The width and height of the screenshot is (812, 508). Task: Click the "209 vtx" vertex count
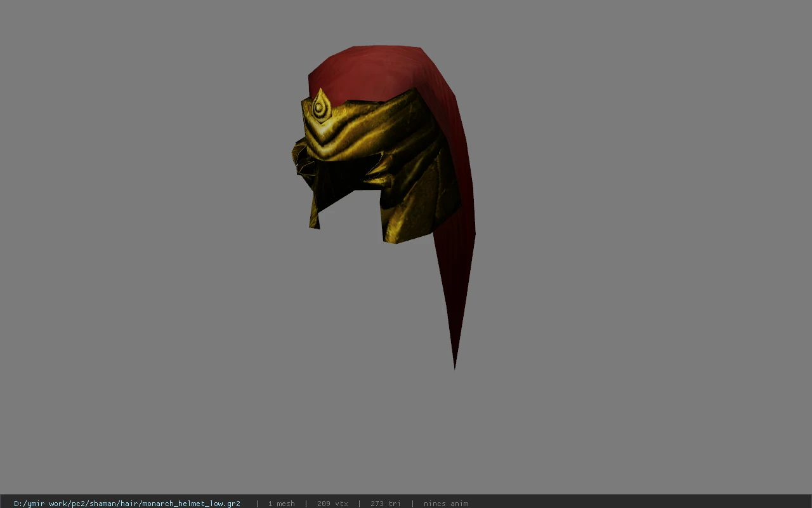[x=332, y=504]
